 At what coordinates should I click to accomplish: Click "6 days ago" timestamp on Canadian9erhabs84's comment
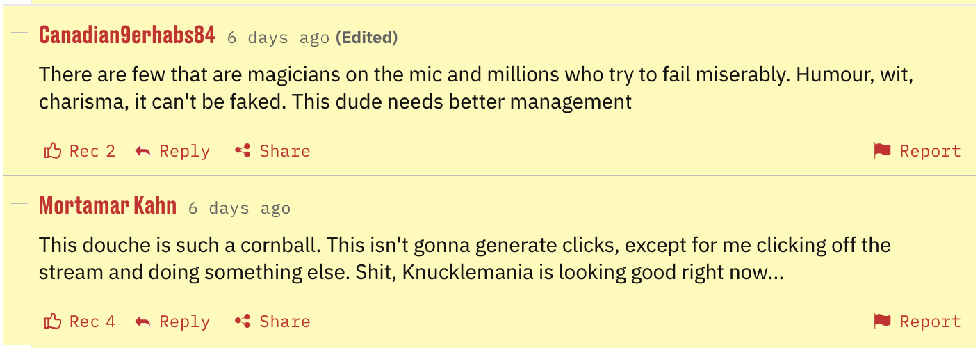pos(278,38)
